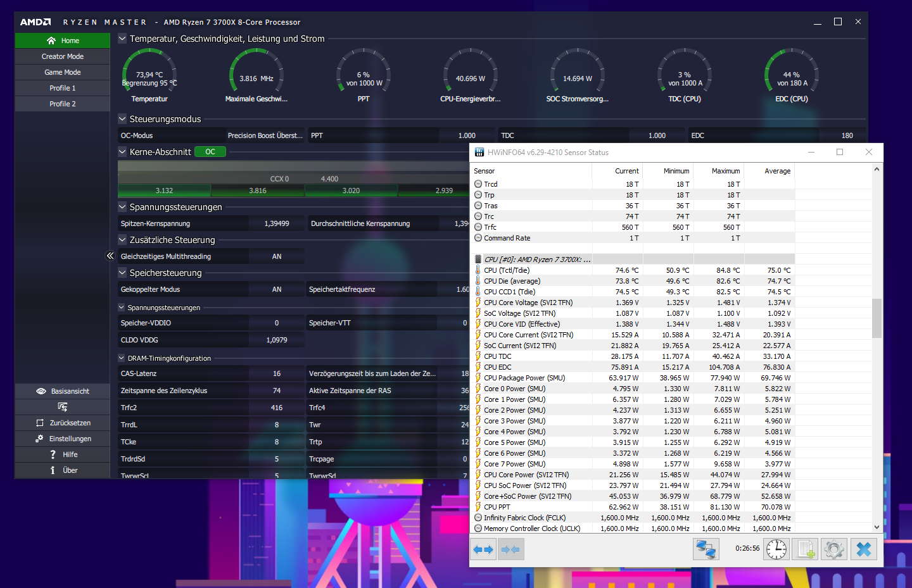The image size is (912, 588).
Task: Switch to Game Mode
Action: click(x=63, y=72)
